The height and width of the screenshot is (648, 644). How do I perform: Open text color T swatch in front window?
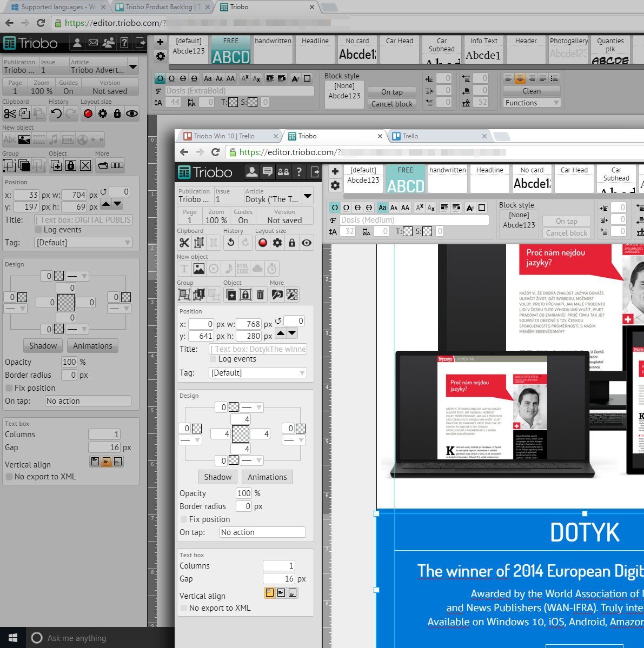coord(408,231)
